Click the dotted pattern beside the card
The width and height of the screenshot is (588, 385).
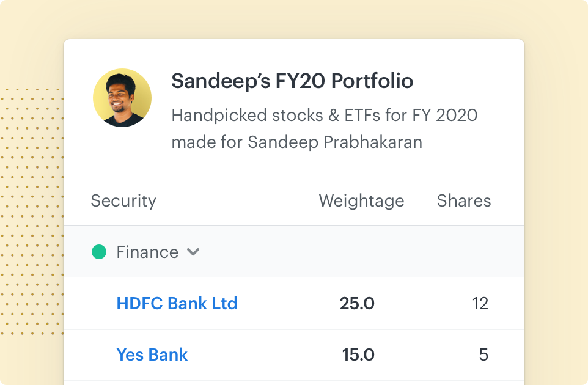(31, 214)
